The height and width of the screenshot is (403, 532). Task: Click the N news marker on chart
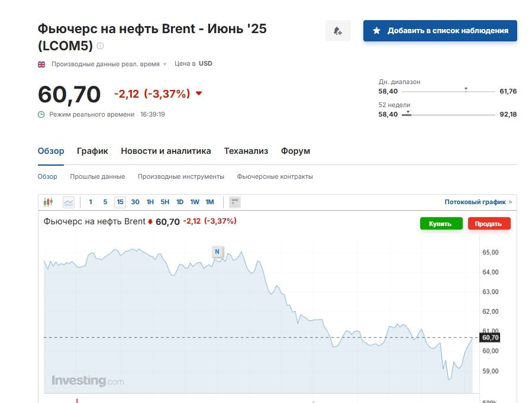(x=217, y=252)
